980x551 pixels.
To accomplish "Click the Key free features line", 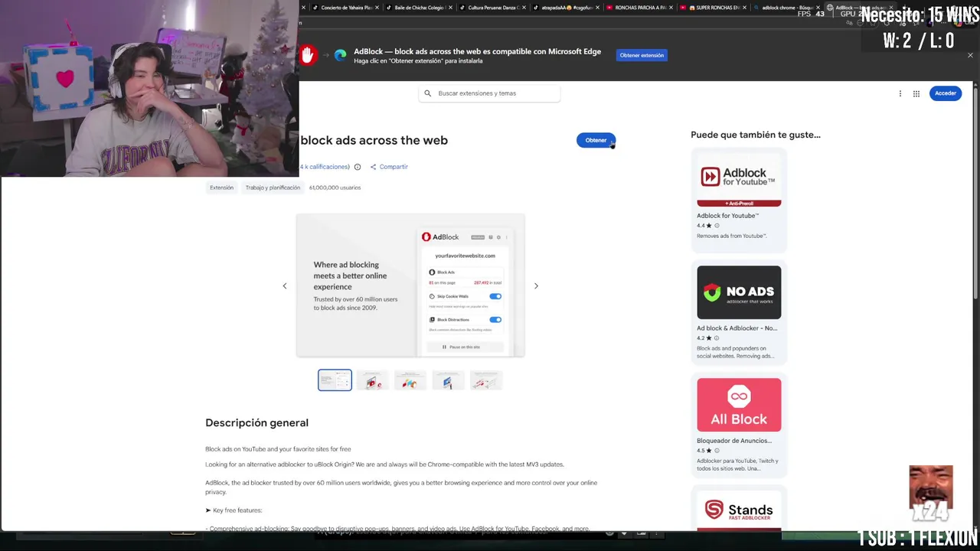I will tap(234, 510).
